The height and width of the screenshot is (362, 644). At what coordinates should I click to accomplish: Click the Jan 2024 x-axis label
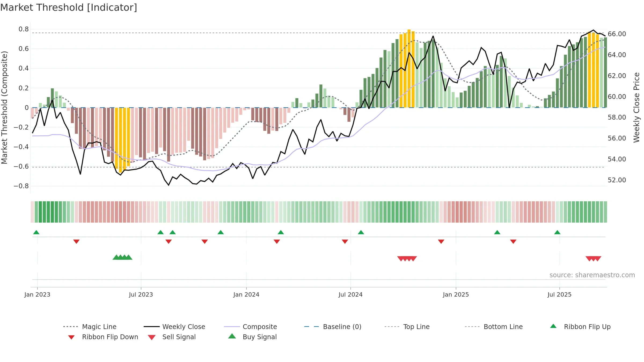pyautogui.click(x=246, y=294)
